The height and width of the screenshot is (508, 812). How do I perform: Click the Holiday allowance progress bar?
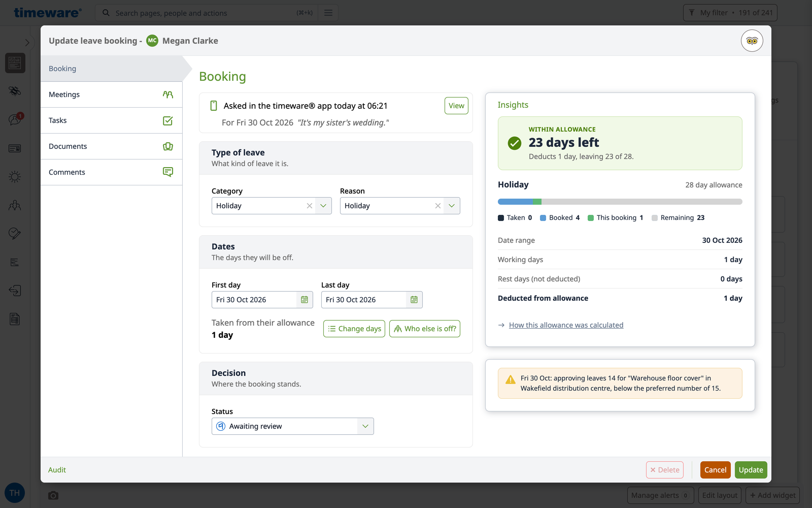(620, 202)
